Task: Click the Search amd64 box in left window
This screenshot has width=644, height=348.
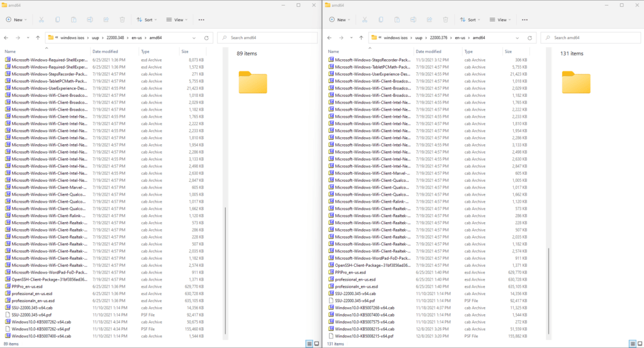Action: [267, 38]
